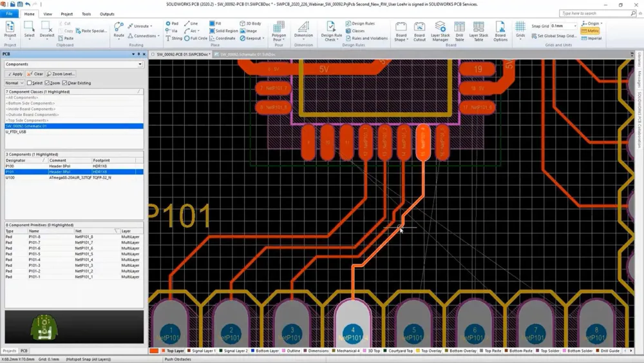This screenshot has height=363, width=644.
Task: Click Set Global Snap Grid
Action: 554,36
